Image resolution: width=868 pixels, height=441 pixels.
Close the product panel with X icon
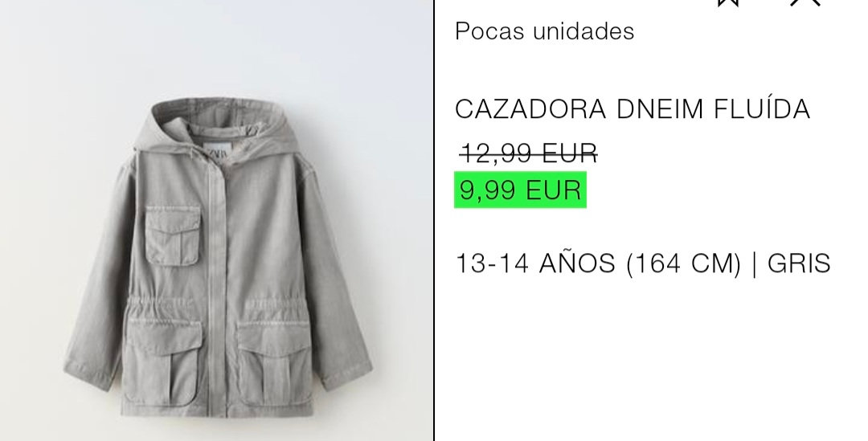805,2
